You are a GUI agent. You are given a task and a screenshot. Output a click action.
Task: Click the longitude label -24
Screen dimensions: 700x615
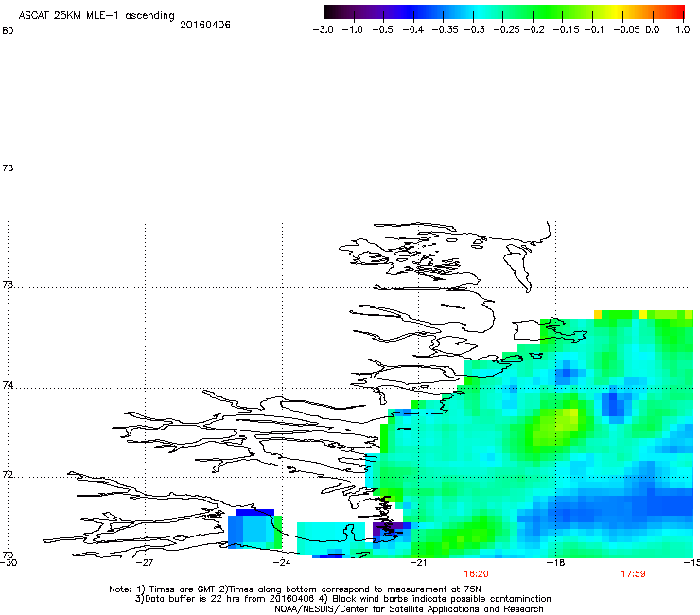click(x=281, y=563)
